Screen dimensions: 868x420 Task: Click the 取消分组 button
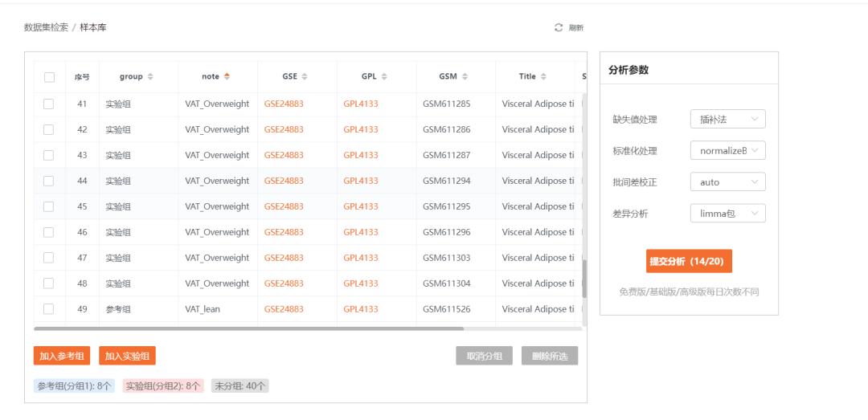485,356
